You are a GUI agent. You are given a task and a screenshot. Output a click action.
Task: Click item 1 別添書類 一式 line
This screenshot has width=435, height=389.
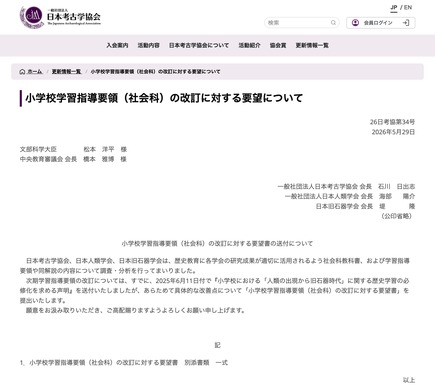[124, 363]
